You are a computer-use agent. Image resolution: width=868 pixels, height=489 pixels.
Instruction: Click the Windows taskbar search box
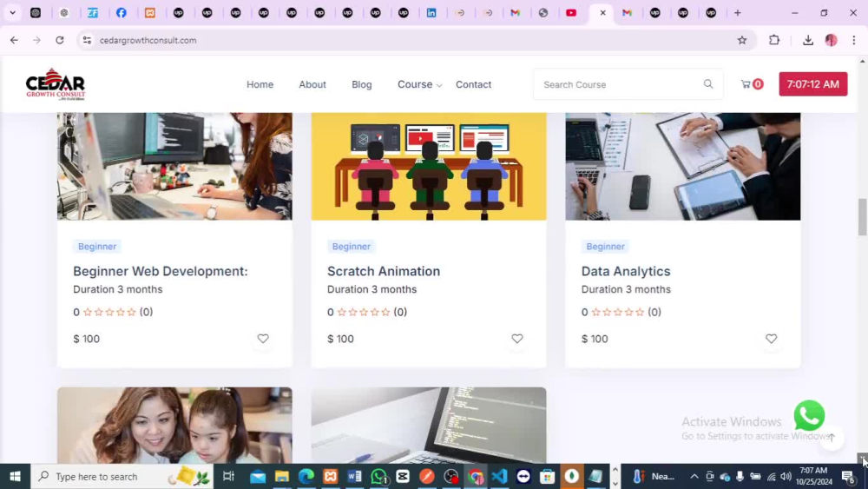(122, 476)
